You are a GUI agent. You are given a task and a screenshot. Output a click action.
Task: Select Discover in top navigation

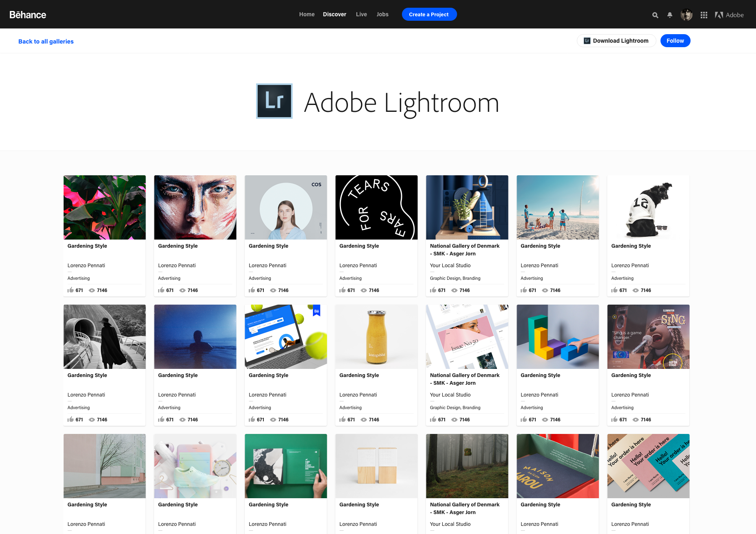[x=335, y=14]
